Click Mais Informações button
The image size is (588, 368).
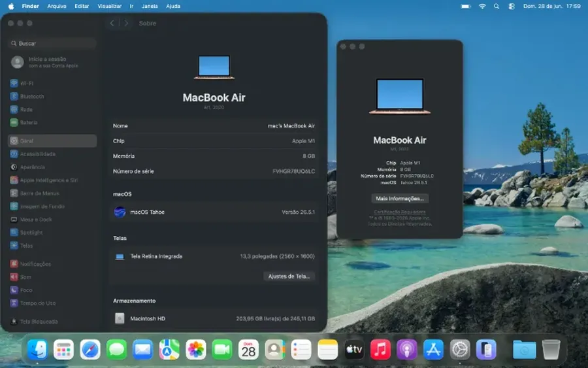tap(400, 199)
